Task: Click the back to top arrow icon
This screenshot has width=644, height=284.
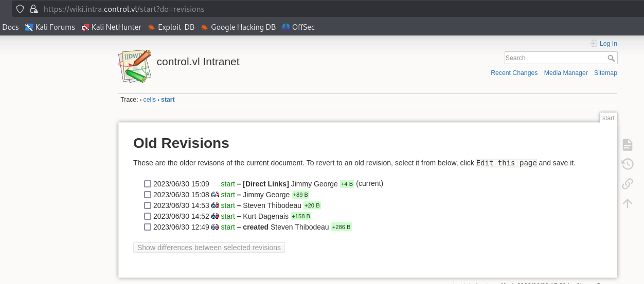Action: pos(627,203)
